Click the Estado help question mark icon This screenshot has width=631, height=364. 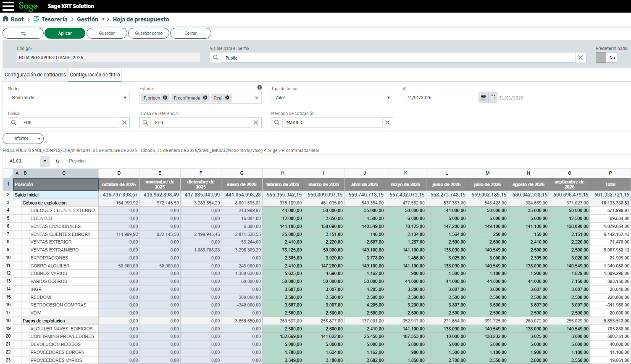coord(259,87)
